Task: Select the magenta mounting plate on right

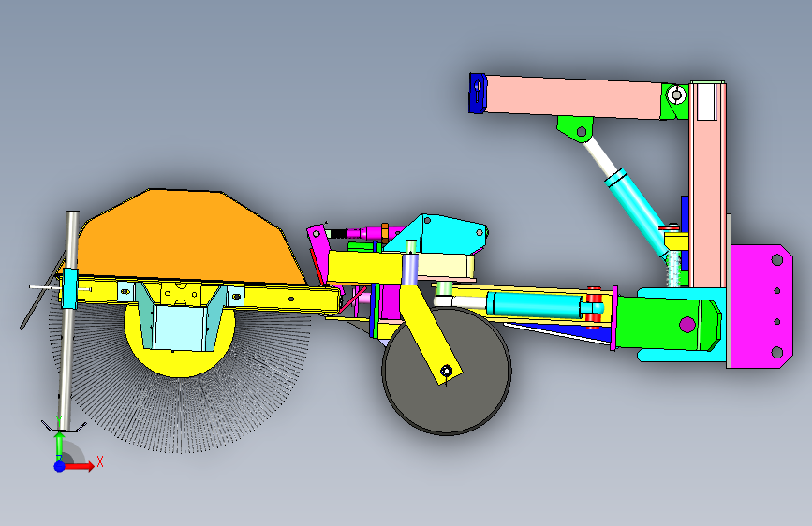Action: click(761, 306)
